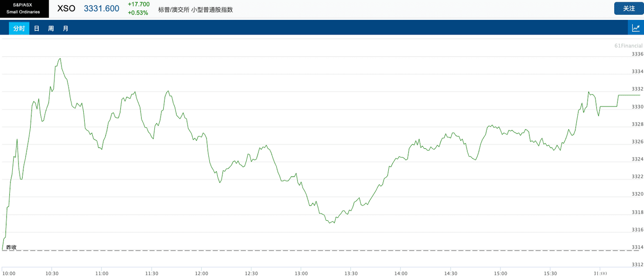Screen dimensions: 644x278
Task: Click the 10:30 time axis label
Action: pos(52,273)
